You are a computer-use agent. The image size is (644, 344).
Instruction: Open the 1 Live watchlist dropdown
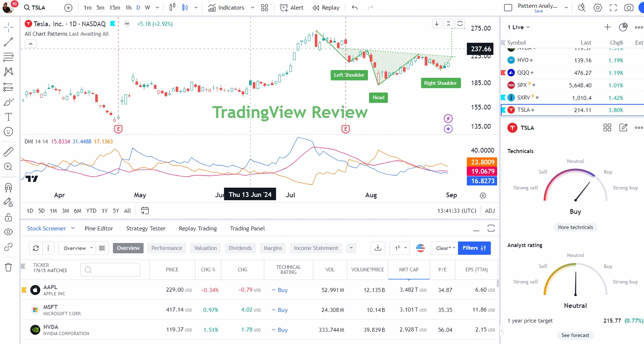518,27
